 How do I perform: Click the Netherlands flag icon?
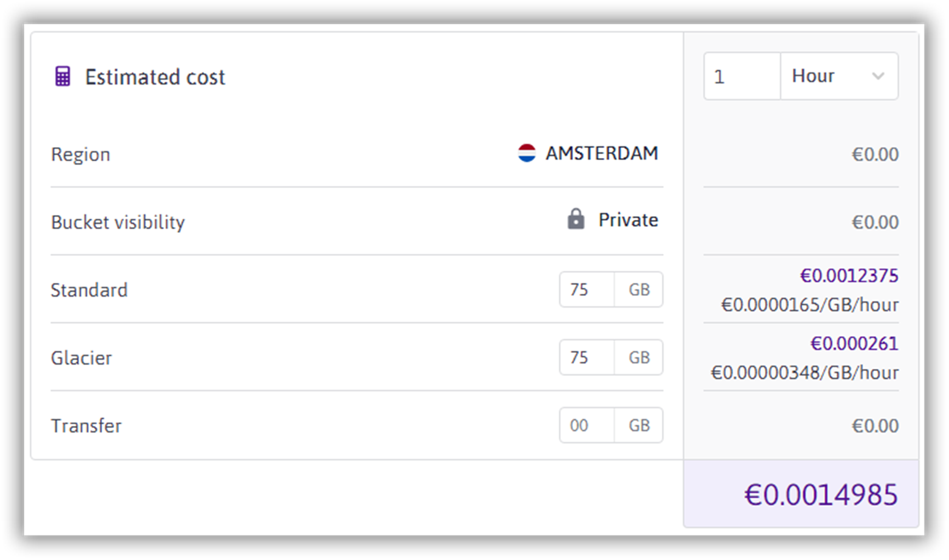pyautogui.click(x=526, y=153)
